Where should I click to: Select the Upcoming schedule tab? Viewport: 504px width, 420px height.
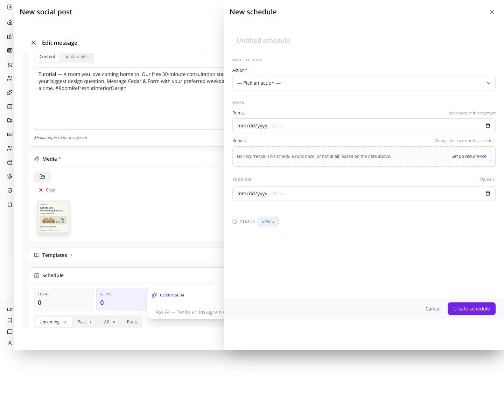point(53,322)
